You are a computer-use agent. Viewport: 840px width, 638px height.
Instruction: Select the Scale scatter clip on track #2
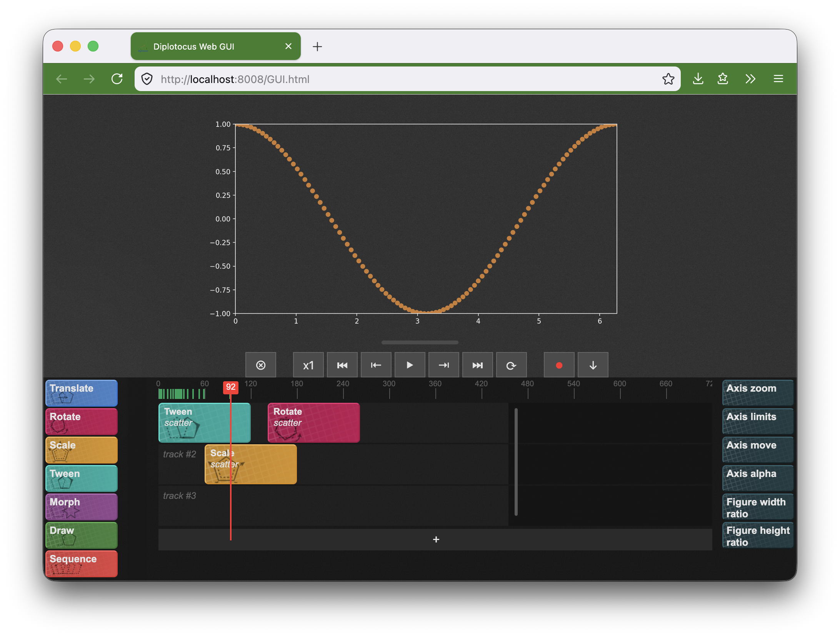pyautogui.click(x=251, y=464)
